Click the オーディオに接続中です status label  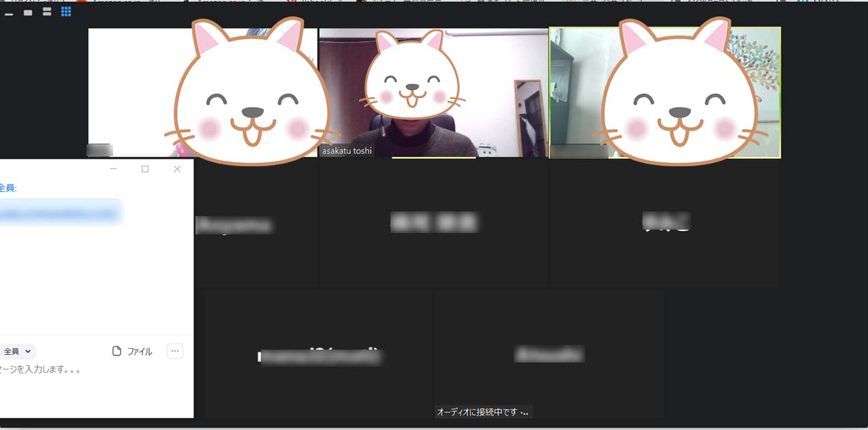[x=482, y=412]
